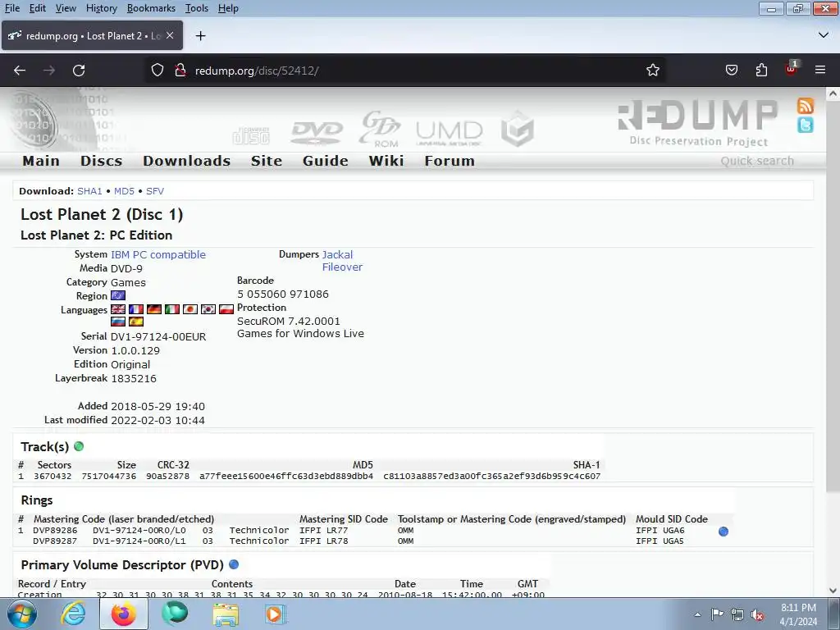The image size is (840, 630).
Task: Open the Discs navigation item
Action: point(101,161)
